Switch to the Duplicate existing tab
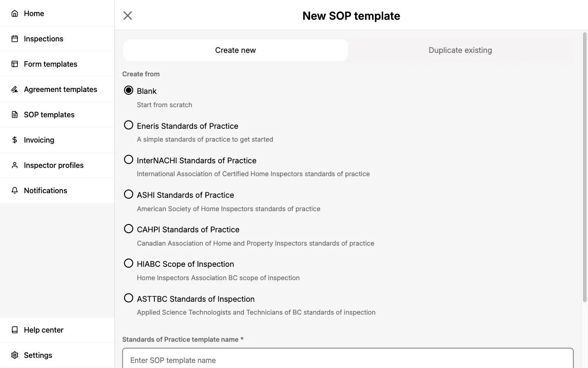Screen dimensions: 588x368 [x=460, y=50]
